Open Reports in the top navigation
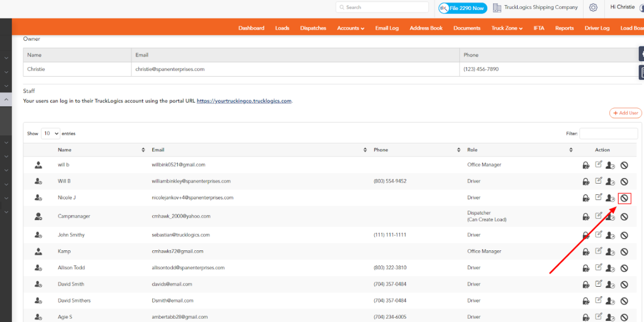 click(x=564, y=28)
